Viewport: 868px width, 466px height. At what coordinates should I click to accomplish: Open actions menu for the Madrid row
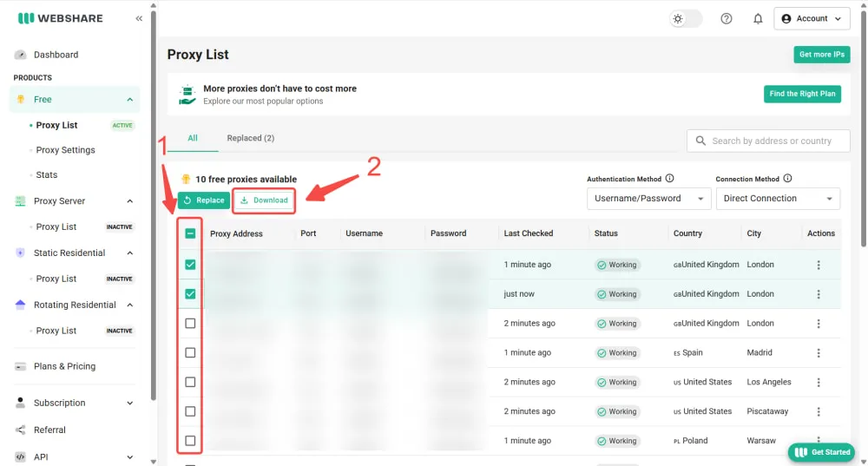[819, 353]
